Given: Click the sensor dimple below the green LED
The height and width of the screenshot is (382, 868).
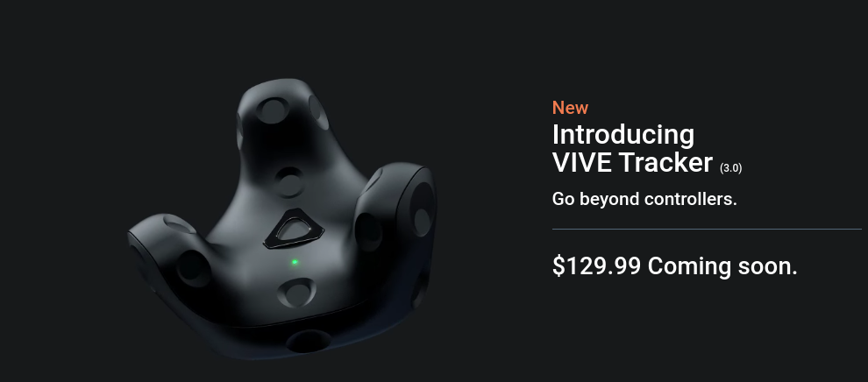Looking at the screenshot, I should coord(296,293).
